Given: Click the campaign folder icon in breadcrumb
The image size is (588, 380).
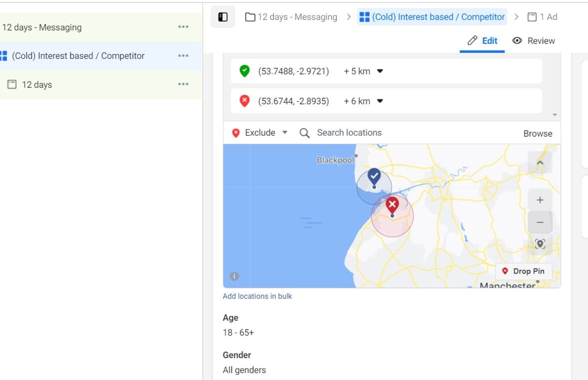Looking at the screenshot, I should pyautogui.click(x=250, y=17).
